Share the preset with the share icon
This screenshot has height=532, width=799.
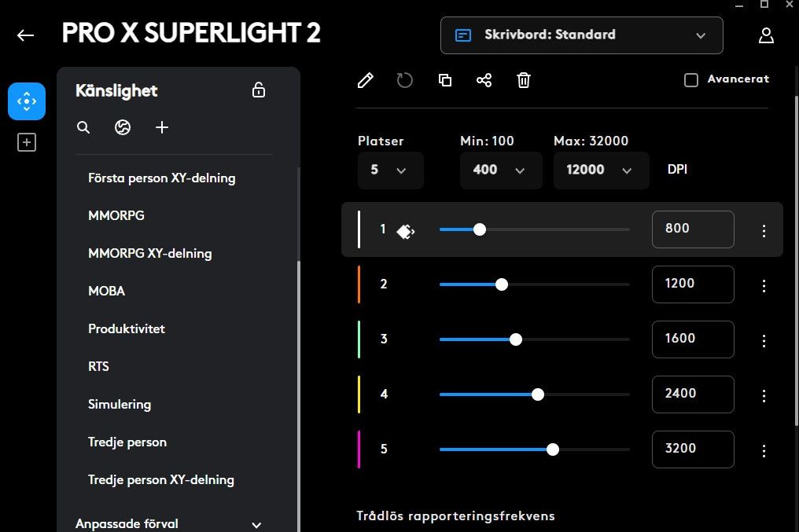484,80
